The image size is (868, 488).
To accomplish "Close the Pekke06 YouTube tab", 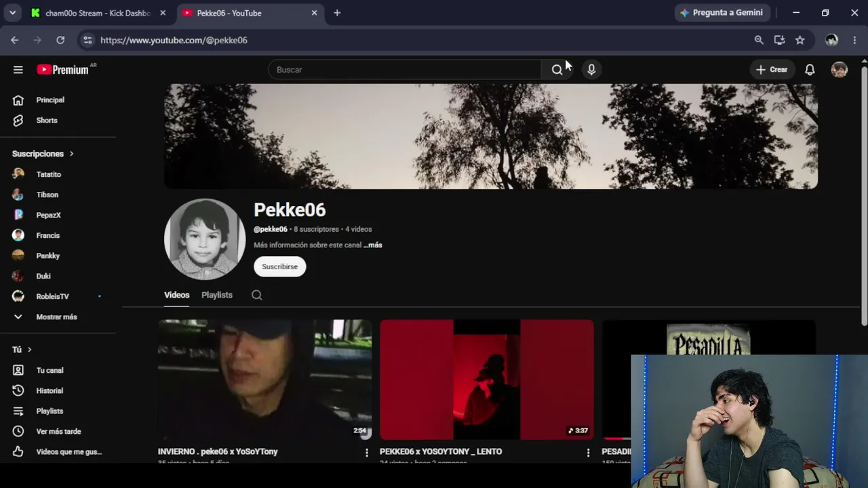I will pos(314,13).
